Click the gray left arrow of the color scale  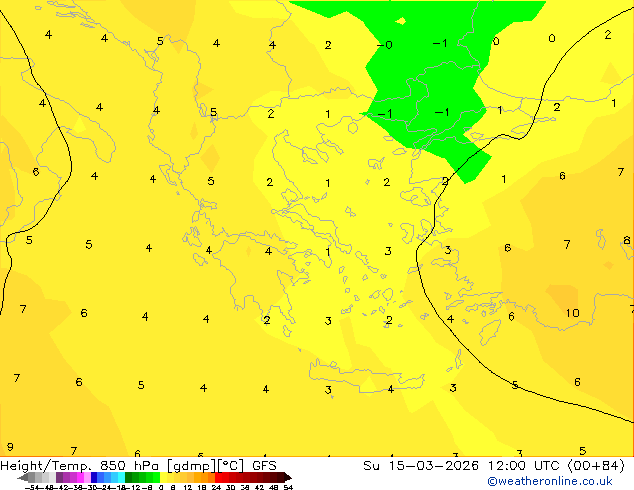point(23,477)
